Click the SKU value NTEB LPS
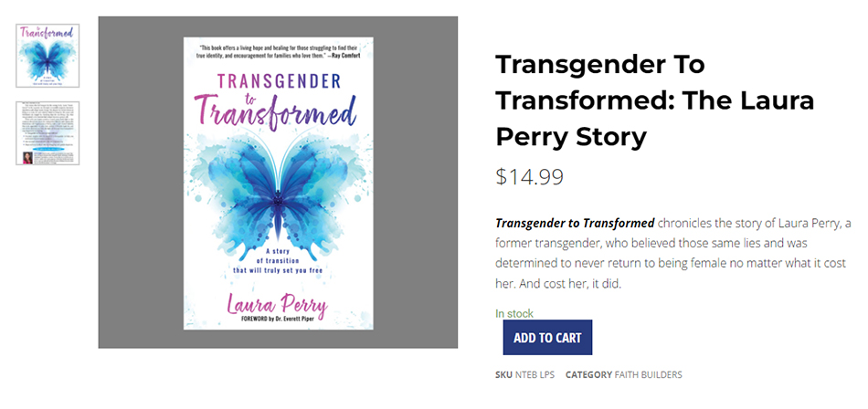Viewport: 868px width, 409px height. (x=535, y=374)
